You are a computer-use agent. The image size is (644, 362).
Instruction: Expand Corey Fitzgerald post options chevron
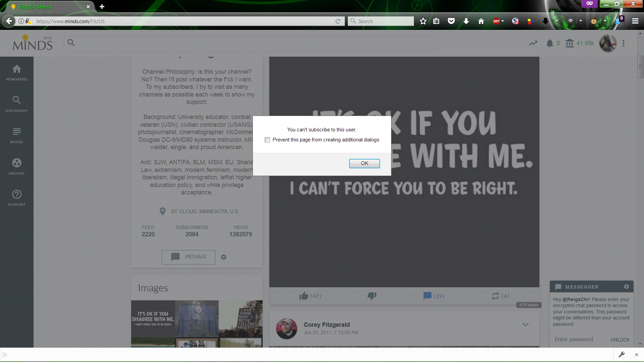tap(526, 324)
